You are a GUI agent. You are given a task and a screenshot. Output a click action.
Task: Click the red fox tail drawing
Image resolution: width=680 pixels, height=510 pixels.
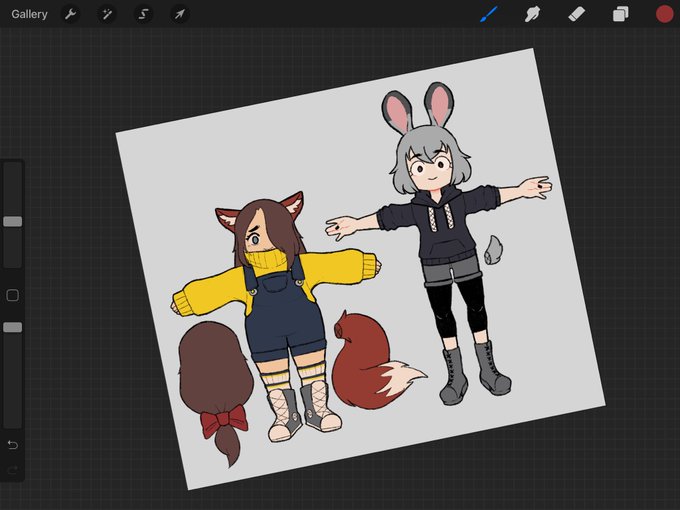(x=375, y=360)
